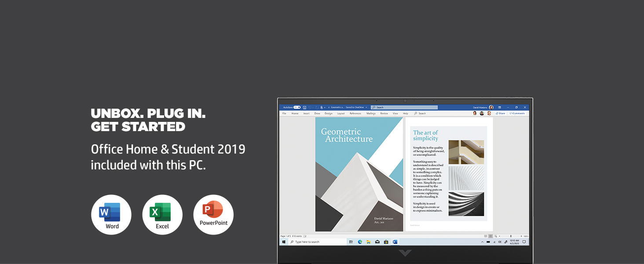This screenshot has height=264, width=644.
Task: Open File Explorer from the taskbar
Action: coord(369,242)
